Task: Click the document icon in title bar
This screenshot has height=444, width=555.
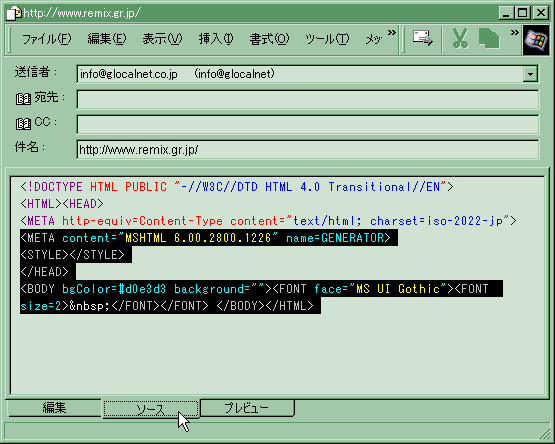Action: (x=14, y=13)
